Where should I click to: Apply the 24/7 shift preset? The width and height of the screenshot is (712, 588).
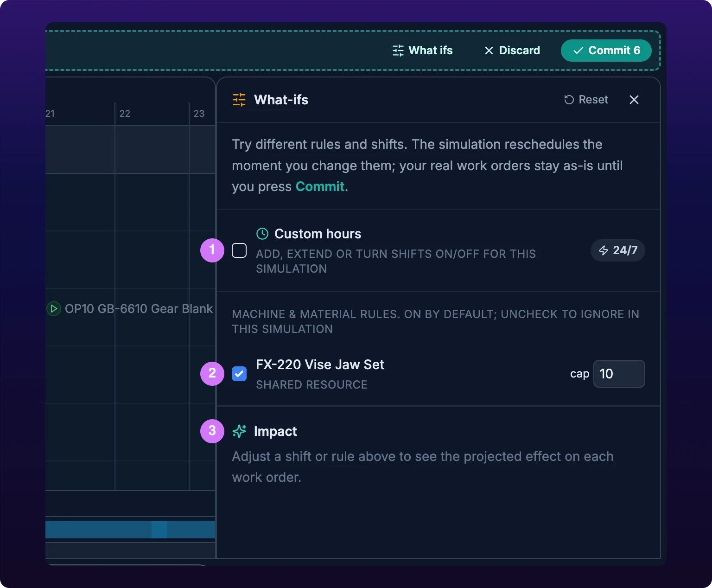pos(617,250)
